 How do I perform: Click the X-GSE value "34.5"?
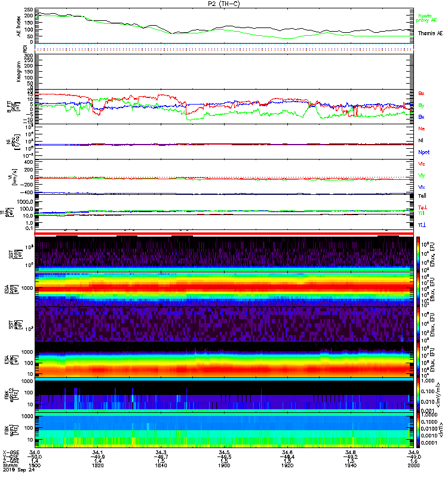pyautogui.click(x=224, y=453)
